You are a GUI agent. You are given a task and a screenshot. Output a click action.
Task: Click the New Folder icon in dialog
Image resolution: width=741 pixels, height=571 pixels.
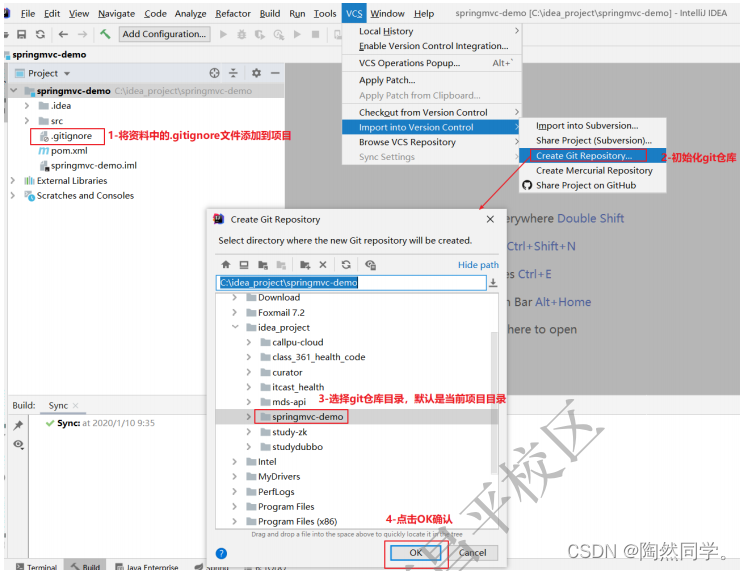pos(305,265)
